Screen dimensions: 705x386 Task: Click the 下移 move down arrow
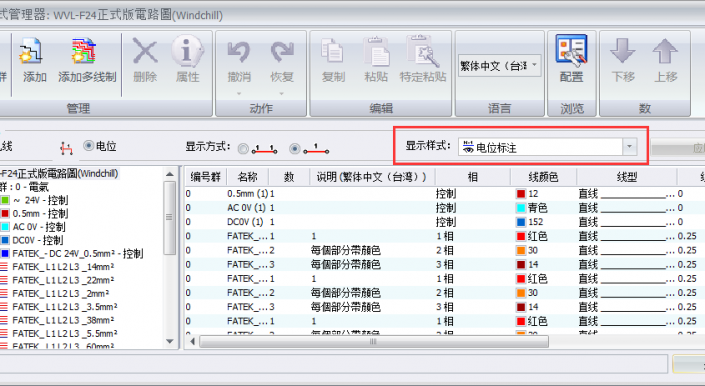[623, 50]
